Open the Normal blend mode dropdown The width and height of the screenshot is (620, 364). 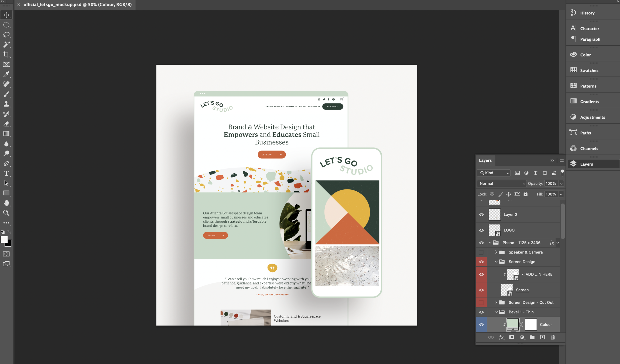[501, 183]
